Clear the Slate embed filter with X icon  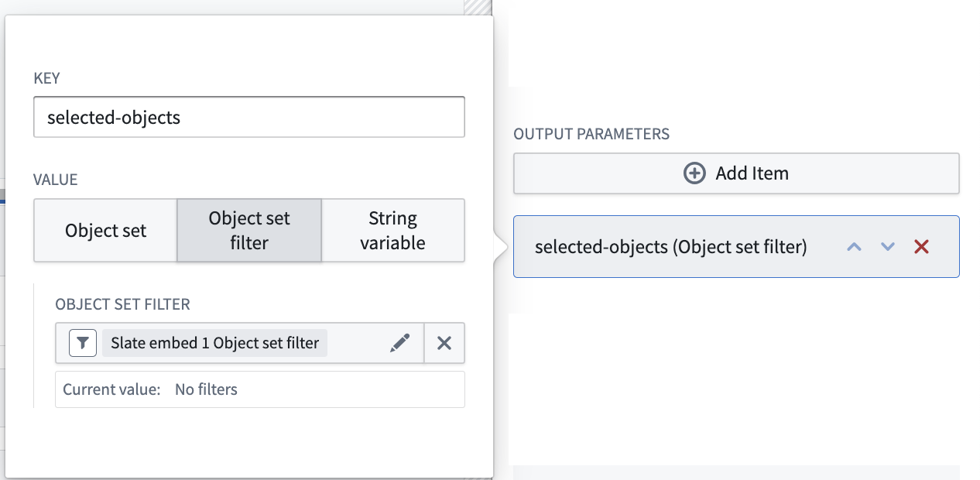coord(444,343)
